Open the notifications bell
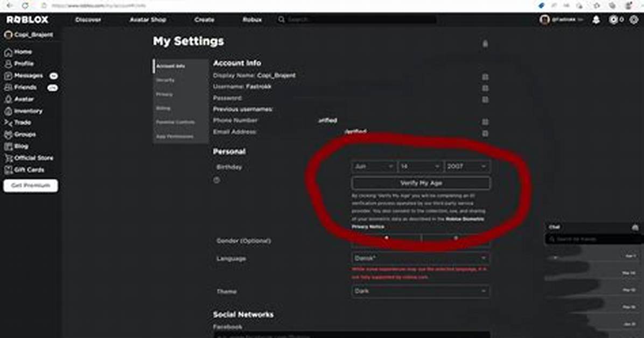 pyautogui.click(x=596, y=19)
